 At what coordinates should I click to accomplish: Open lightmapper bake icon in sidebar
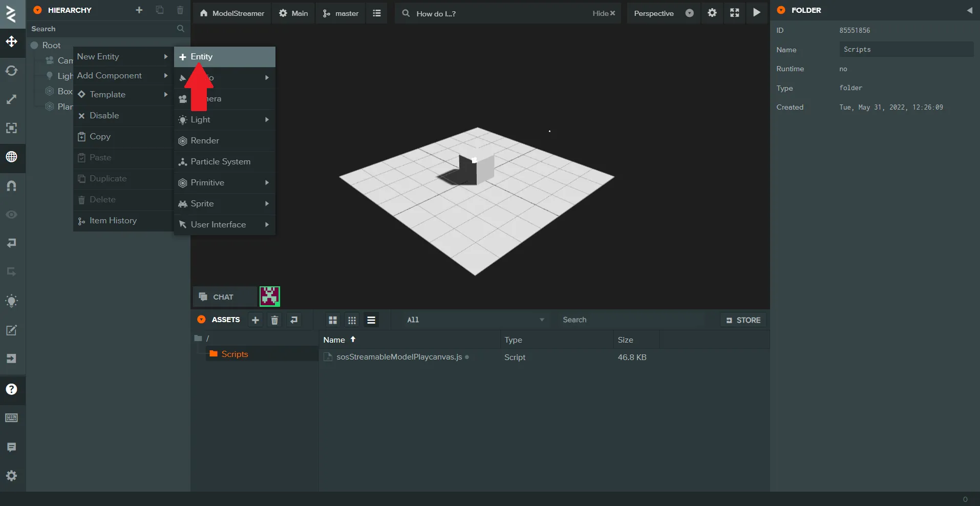pyautogui.click(x=11, y=301)
